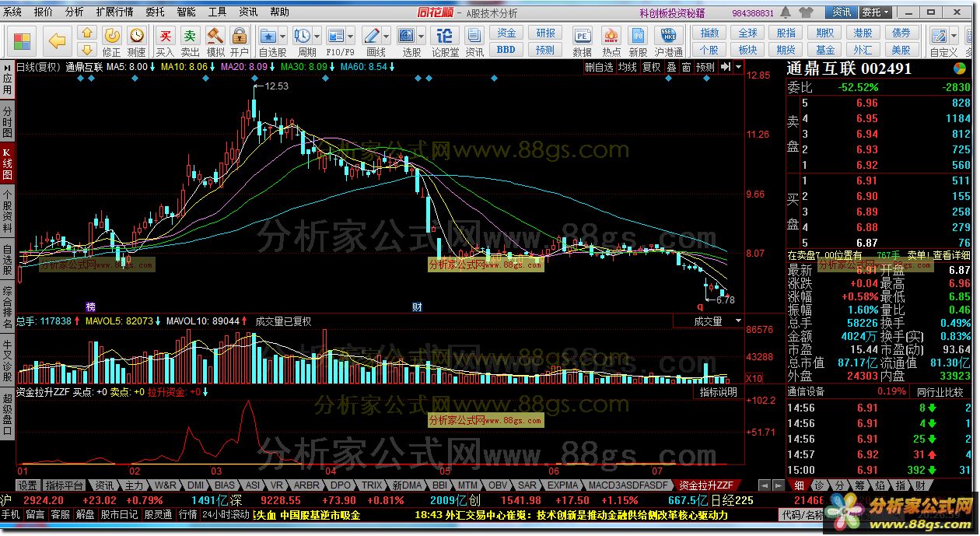Click the 手机 button in bottom bar
This screenshot has width=980, height=536.
click(x=11, y=515)
